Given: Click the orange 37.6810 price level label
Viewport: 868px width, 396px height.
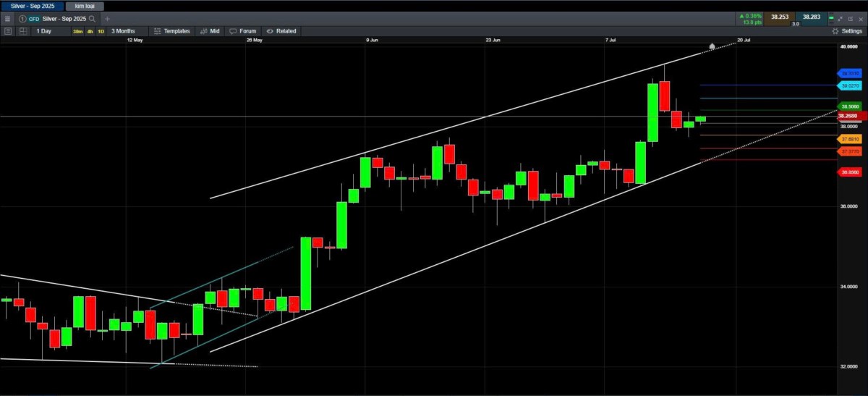Looking at the screenshot, I should tap(849, 138).
